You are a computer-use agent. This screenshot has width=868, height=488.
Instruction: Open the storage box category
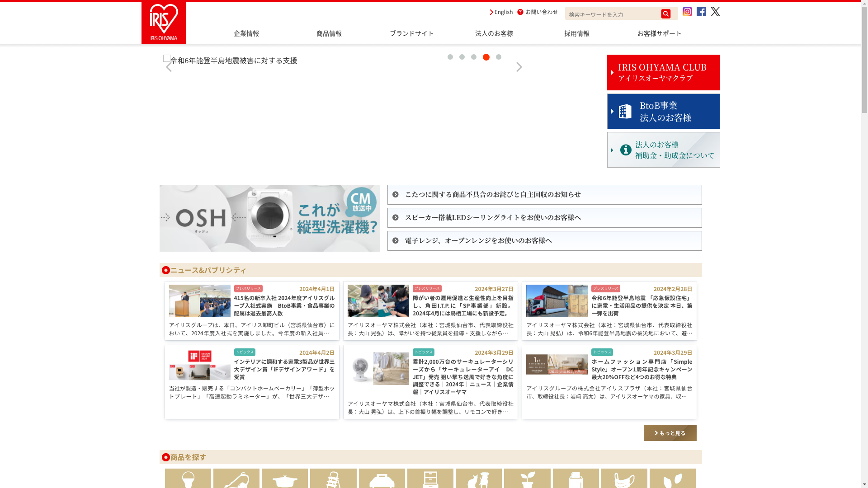click(x=382, y=478)
